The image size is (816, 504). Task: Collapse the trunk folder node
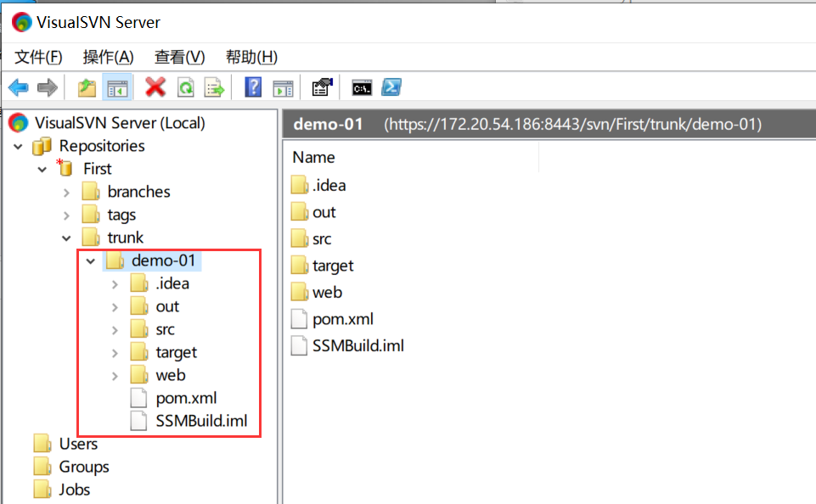(66, 238)
